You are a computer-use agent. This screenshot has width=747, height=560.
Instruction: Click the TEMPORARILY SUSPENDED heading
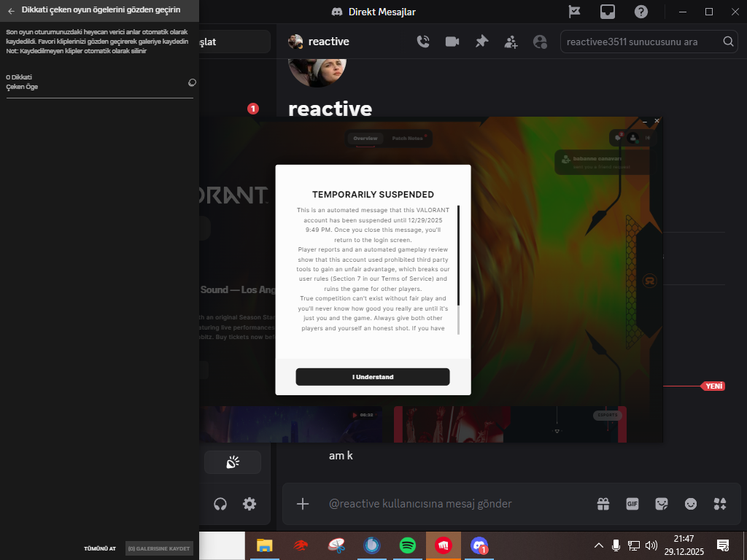373,194
